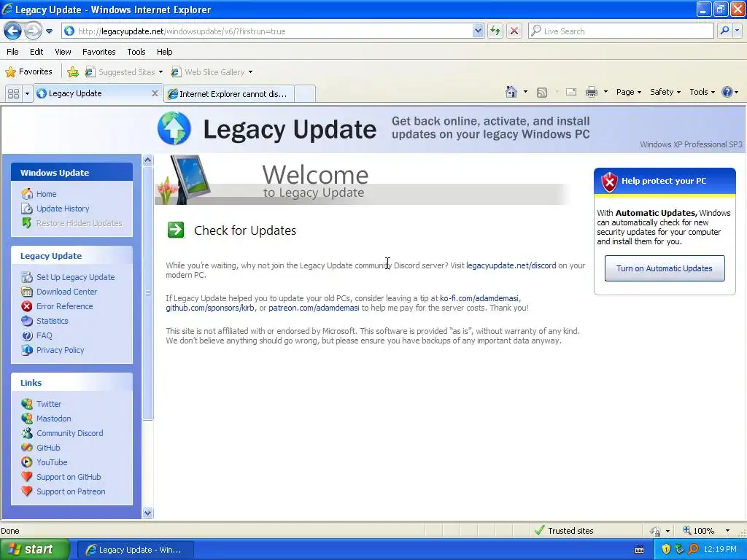
Task: Open Update History sidebar link
Action: (63, 209)
